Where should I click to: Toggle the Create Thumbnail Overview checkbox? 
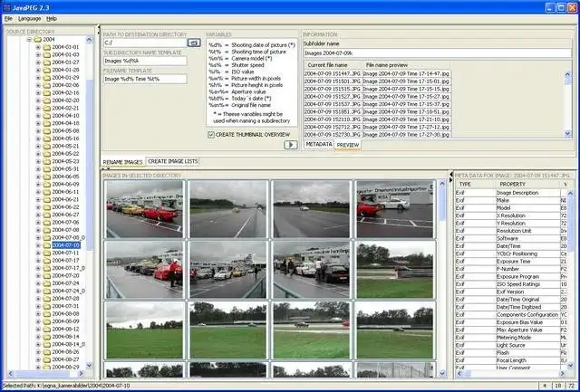click(x=211, y=135)
